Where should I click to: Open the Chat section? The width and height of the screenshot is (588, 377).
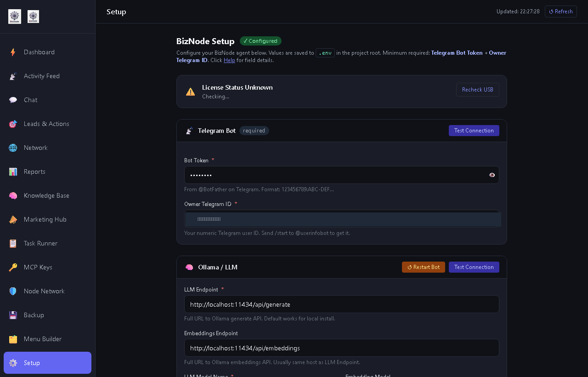pos(30,100)
